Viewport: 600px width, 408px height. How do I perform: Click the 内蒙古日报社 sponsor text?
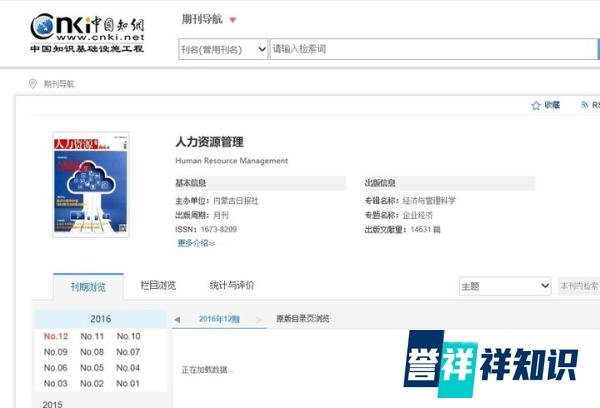[x=236, y=201]
